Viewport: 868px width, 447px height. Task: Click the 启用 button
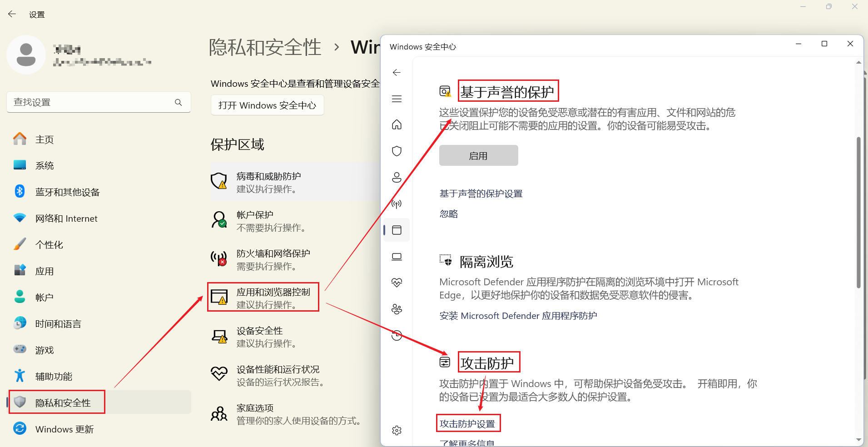[x=478, y=156]
